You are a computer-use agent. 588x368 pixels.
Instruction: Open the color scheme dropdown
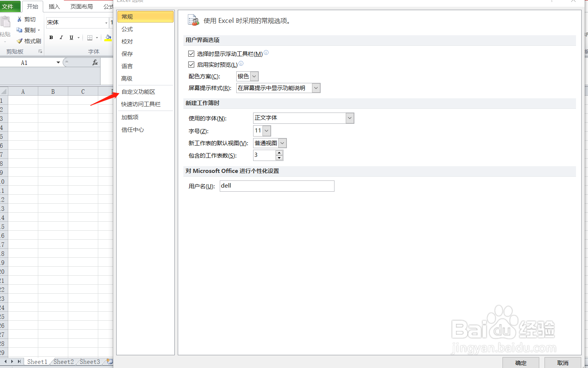[x=254, y=76]
